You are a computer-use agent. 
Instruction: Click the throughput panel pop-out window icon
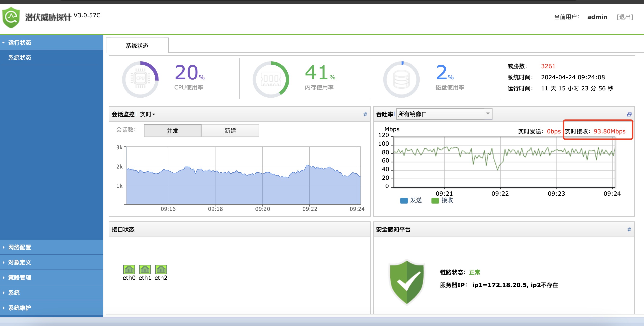click(629, 114)
